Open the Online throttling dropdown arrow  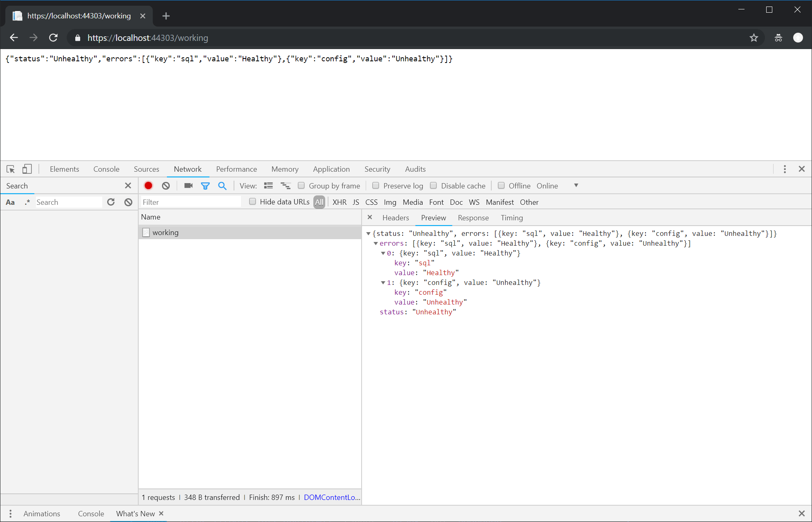coord(576,186)
